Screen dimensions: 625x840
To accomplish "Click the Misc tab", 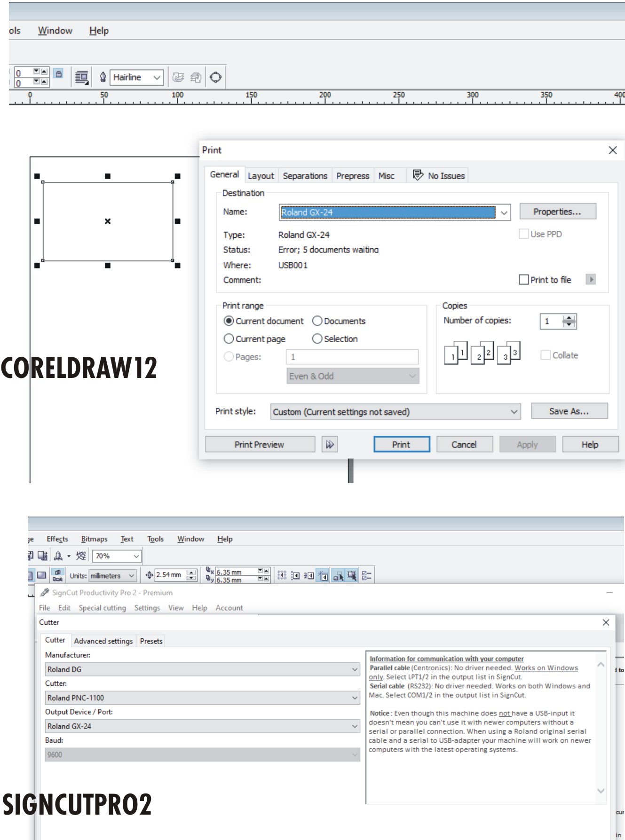I will 386,175.
